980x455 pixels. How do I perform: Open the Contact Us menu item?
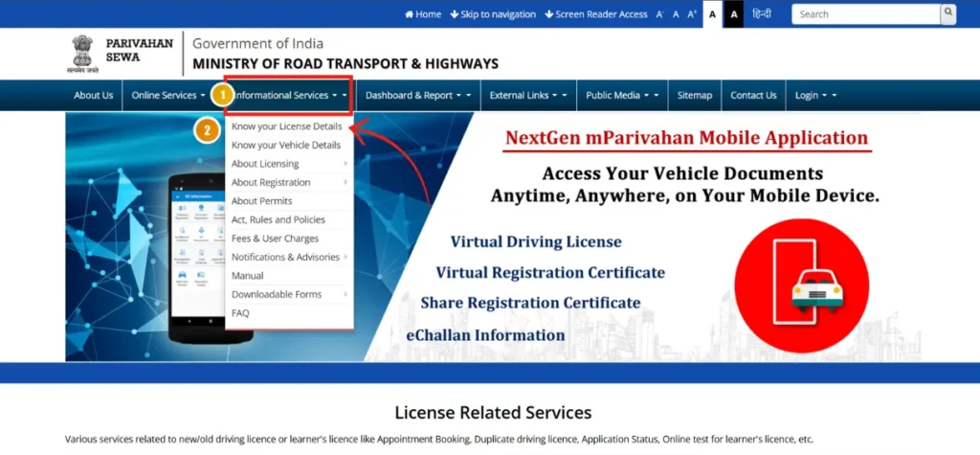tap(753, 95)
